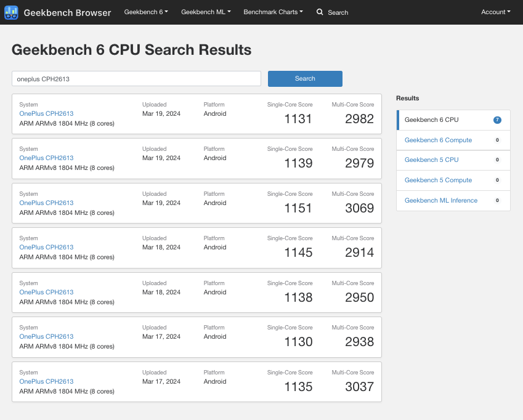Expand the Geekbench ML dropdown
Image resolution: width=523 pixels, height=420 pixels.
tap(206, 12)
